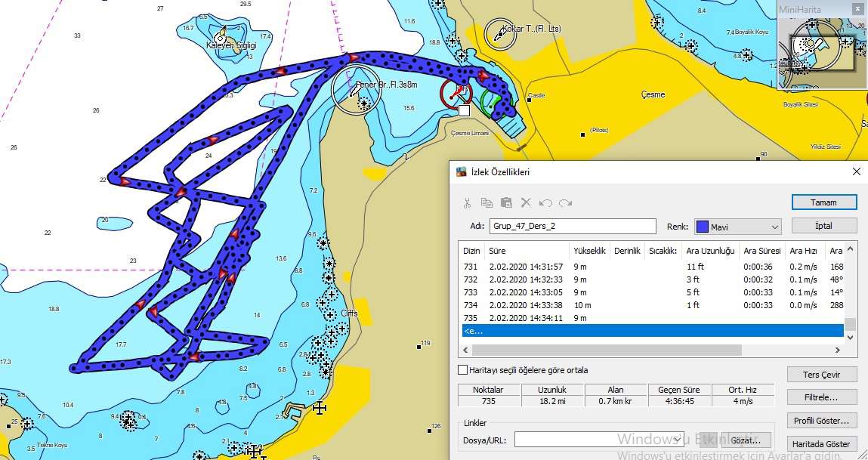Click the point list scroll-down arrow

click(x=851, y=336)
